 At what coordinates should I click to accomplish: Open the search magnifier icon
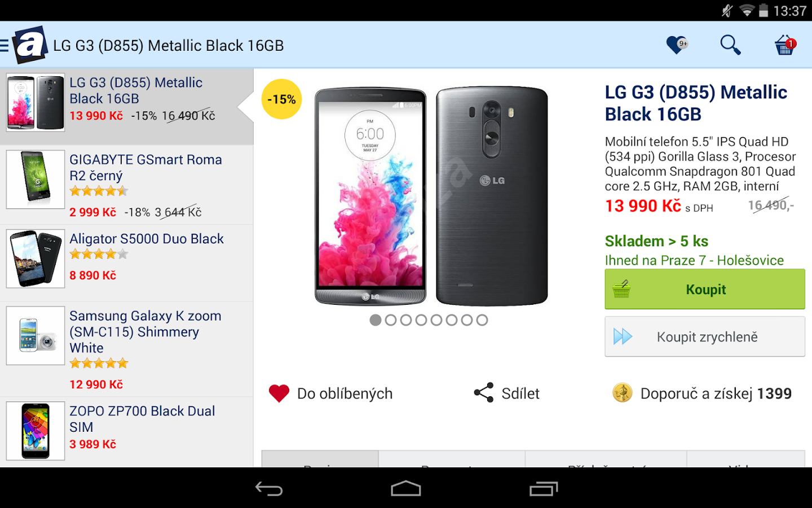(730, 45)
